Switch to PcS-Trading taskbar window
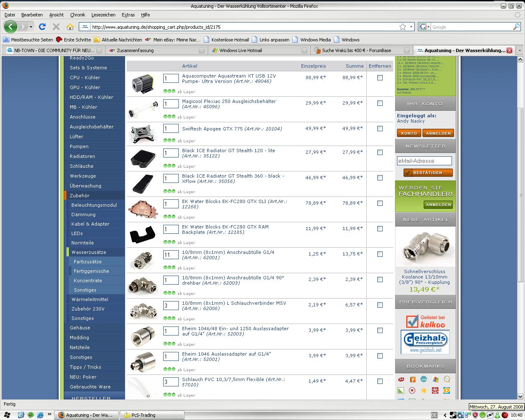 153,415
